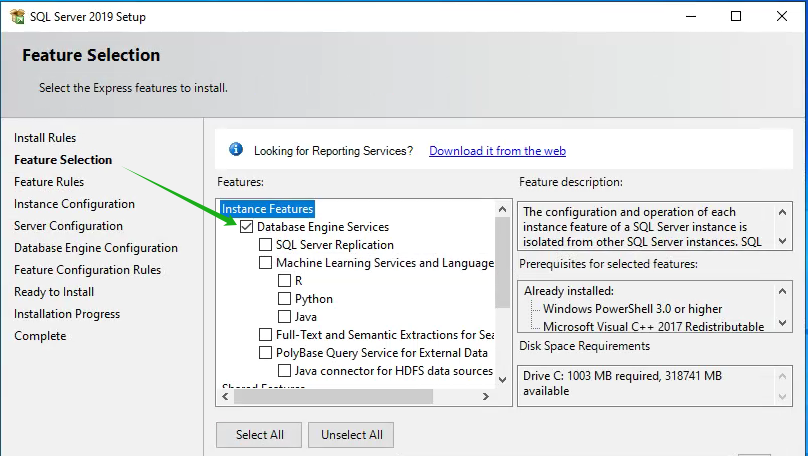The image size is (808, 456).
Task: Check Machine Learning Services and Language checkbox
Action: point(265,263)
